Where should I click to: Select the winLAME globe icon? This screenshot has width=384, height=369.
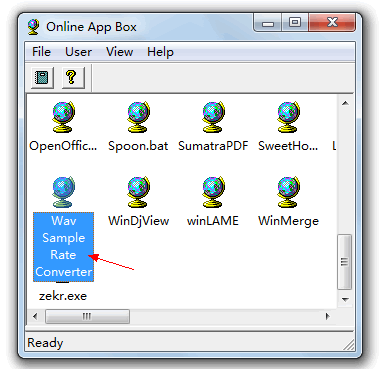click(213, 192)
